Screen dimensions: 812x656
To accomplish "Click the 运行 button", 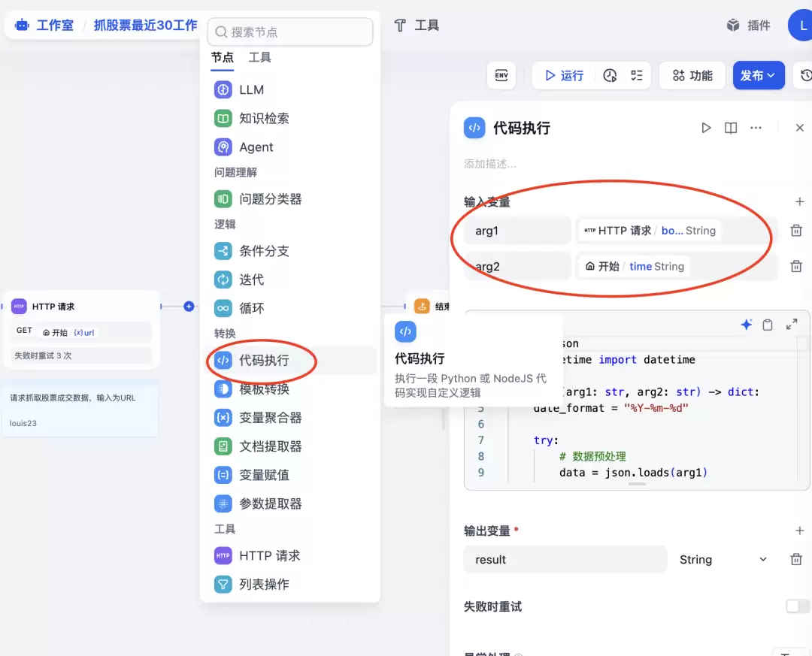I will 564,76.
